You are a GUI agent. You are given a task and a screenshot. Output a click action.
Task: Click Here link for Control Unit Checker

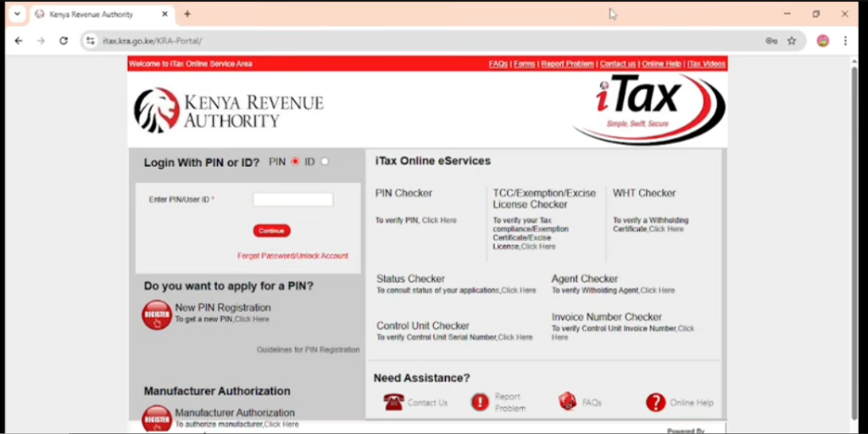coord(515,337)
